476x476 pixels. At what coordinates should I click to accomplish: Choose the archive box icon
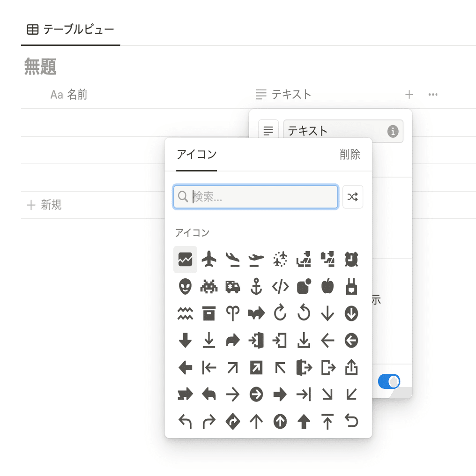point(209,313)
